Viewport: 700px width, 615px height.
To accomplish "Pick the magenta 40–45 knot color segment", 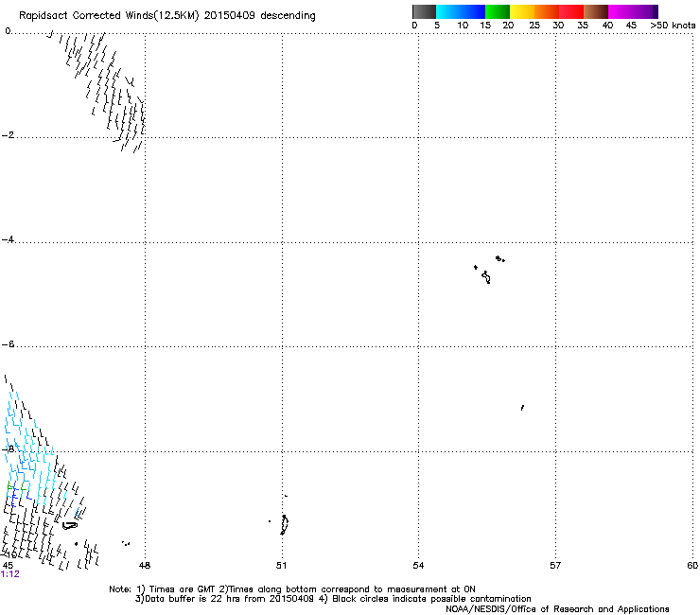I will pyautogui.click(x=621, y=11).
